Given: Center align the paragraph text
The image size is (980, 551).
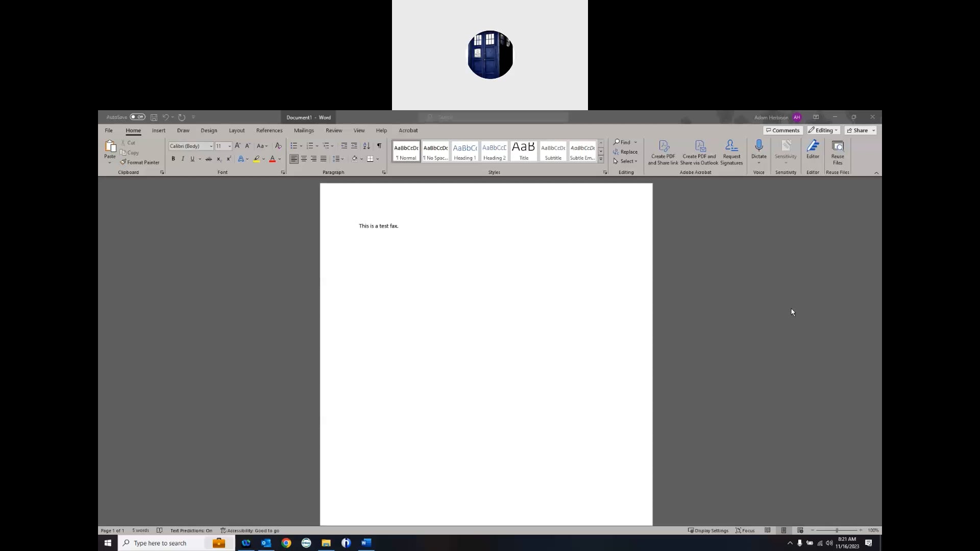Looking at the screenshot, I should 304,159.
